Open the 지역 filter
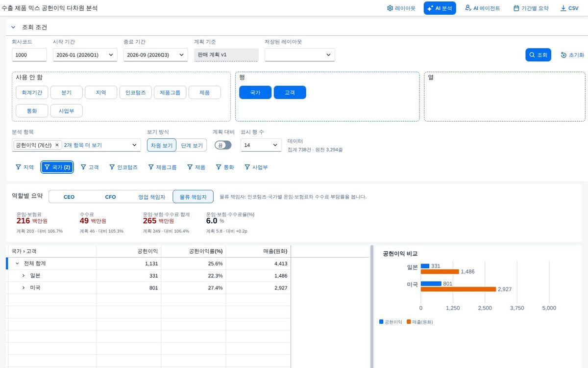 25,167
